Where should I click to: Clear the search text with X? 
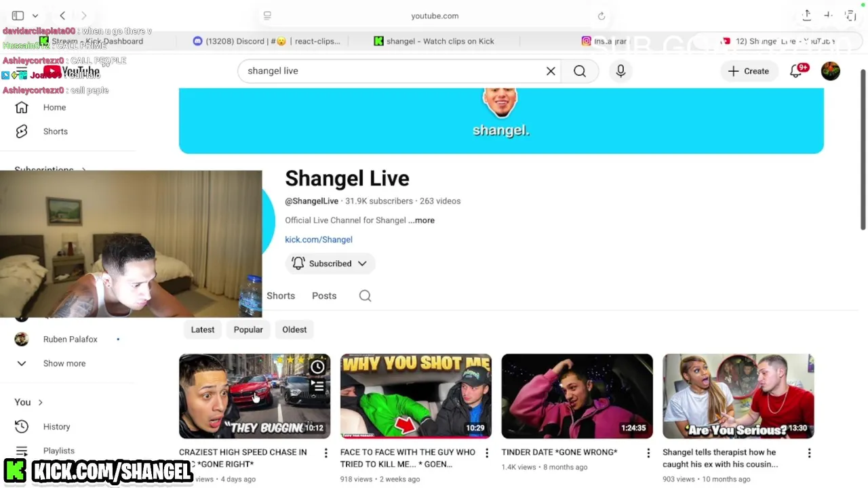[x=551, y=70]
